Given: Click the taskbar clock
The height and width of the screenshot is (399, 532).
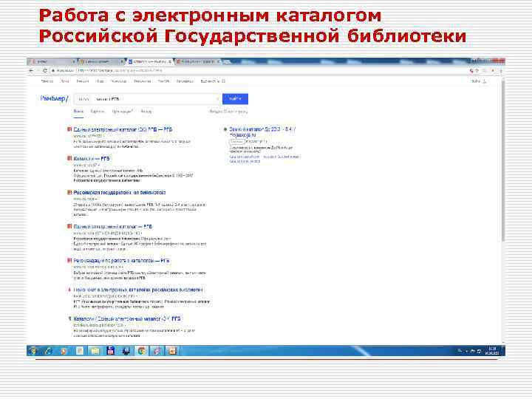Looking at the screenshot, I should pos(492,351).
